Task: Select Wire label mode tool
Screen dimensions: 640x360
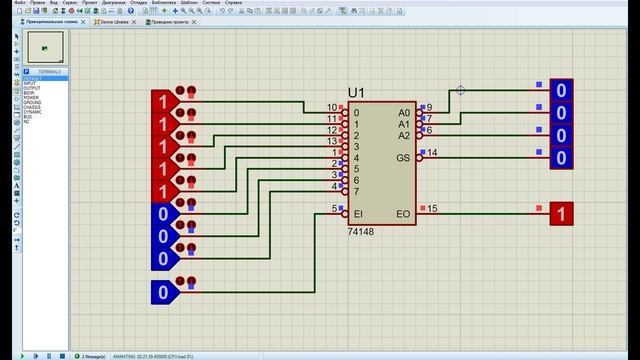Action: pos(17,60)
